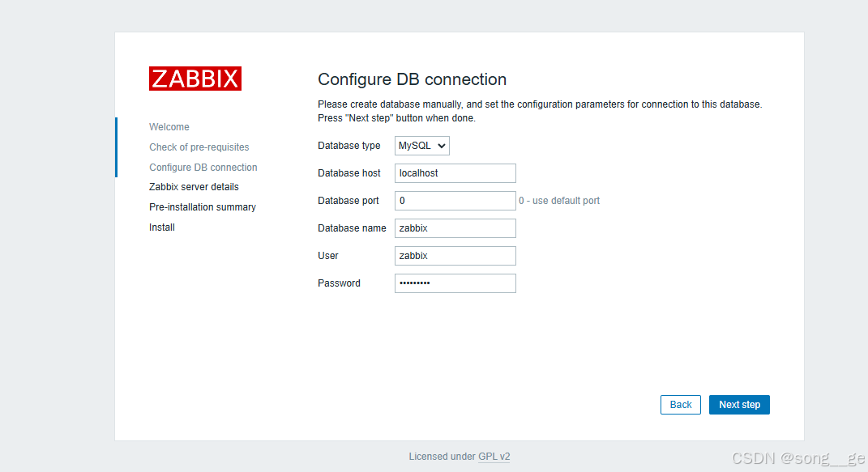The width and height of the screenshot is (868, 472).
Task: Select the Welcome step in sidebar
Action: pyautogui.click(x=169, y=126)
